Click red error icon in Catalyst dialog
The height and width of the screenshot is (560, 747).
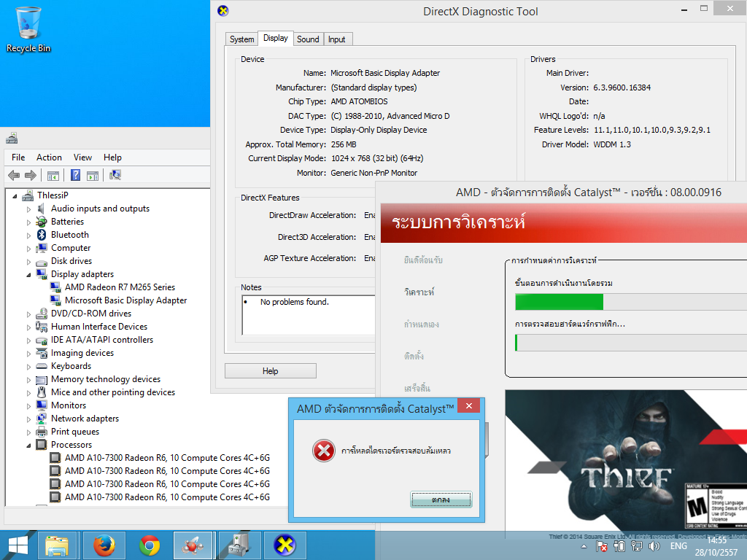[x=323, y=451]
